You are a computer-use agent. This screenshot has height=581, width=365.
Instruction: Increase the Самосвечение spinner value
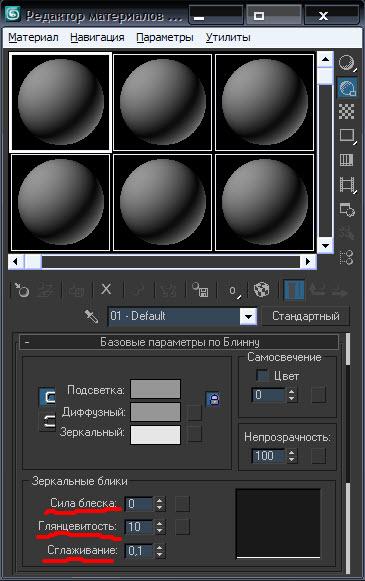(292, 392)
